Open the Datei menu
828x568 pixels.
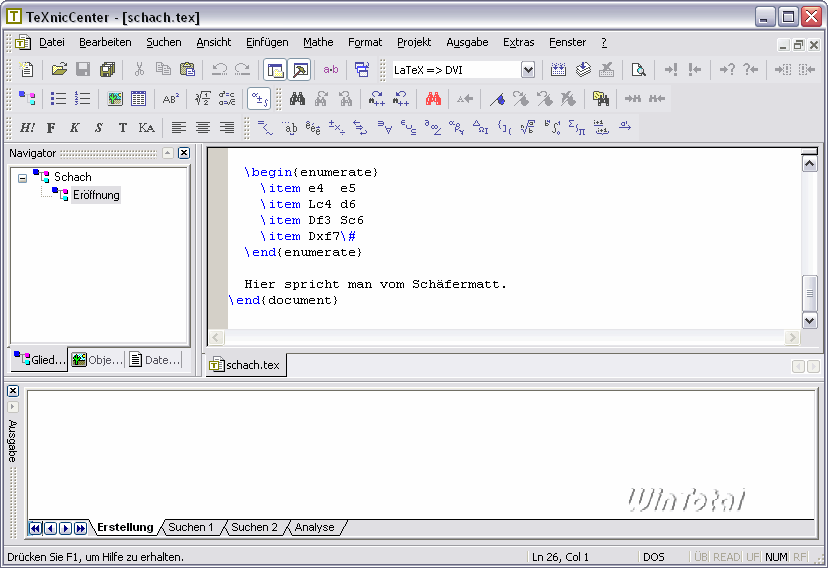coord(52,42)
